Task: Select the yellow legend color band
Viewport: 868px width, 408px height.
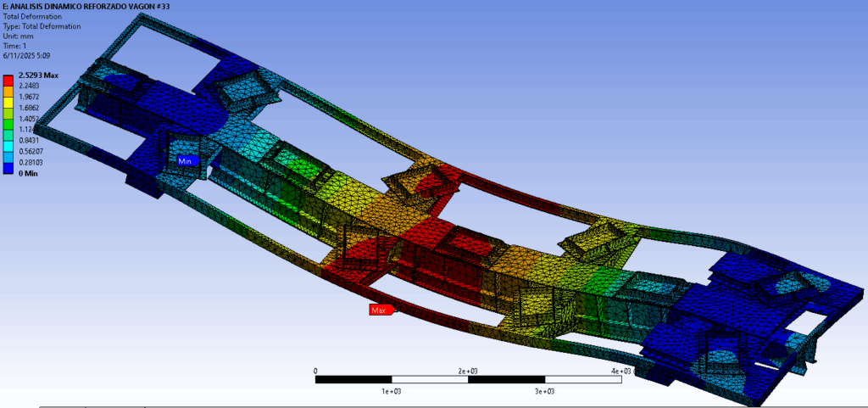Action: click(8, 102)
